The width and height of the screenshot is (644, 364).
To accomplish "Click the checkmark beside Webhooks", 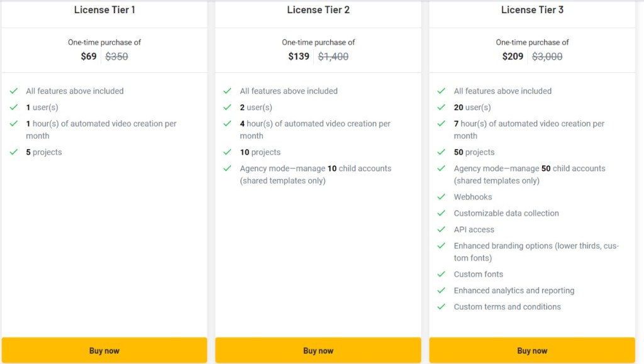I will pos(441,197).
